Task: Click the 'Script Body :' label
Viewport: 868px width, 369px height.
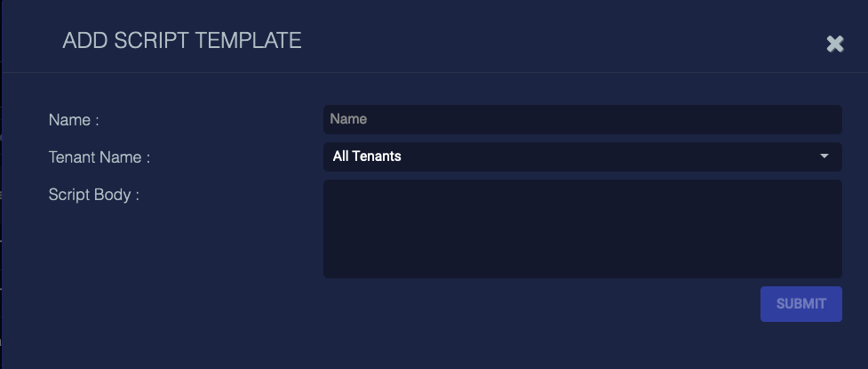Action: pos(94,195)
